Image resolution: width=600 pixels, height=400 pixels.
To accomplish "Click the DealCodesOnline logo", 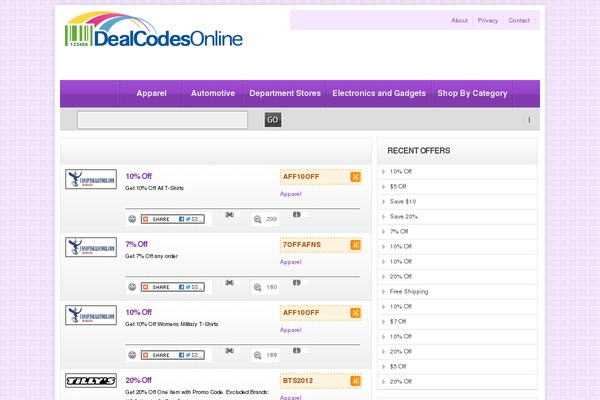I will coord(153,30).
